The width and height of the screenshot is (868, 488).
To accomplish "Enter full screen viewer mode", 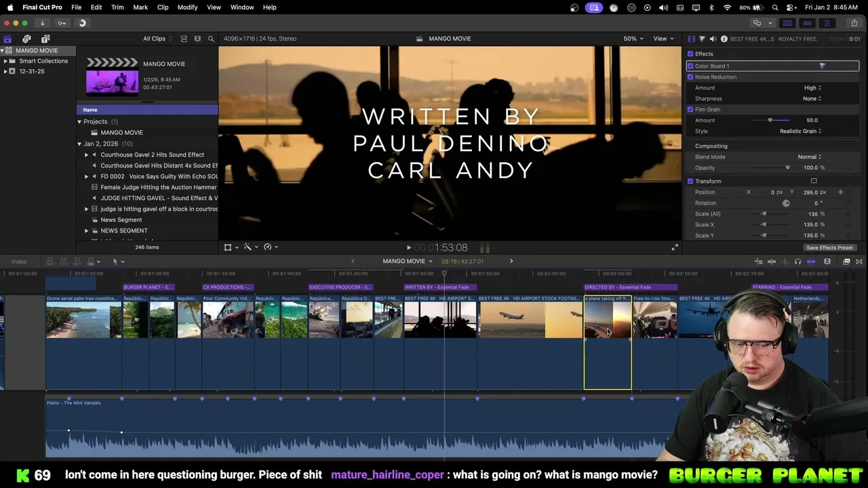I will coord(674,247).
